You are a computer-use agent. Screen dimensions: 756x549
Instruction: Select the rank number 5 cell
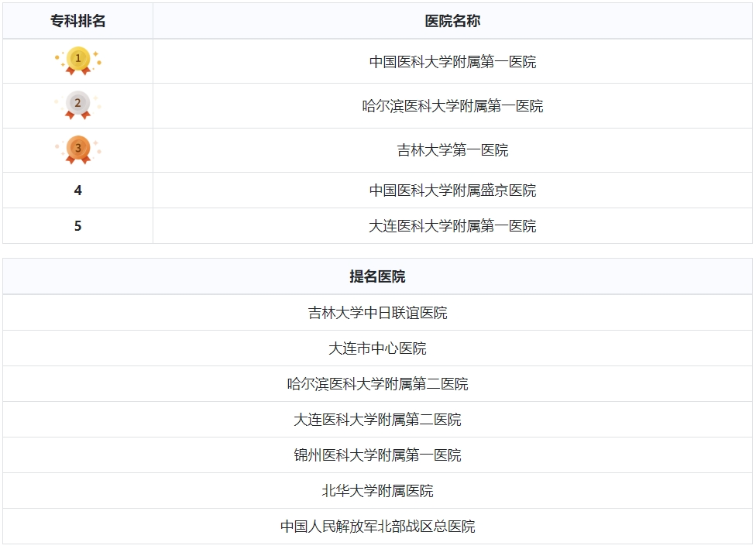point(77,226)
